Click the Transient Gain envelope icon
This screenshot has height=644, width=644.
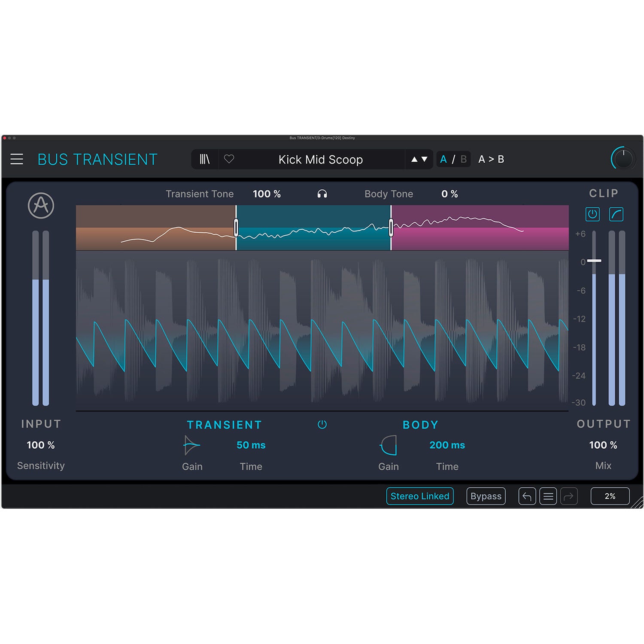click(x=191, y=447)
